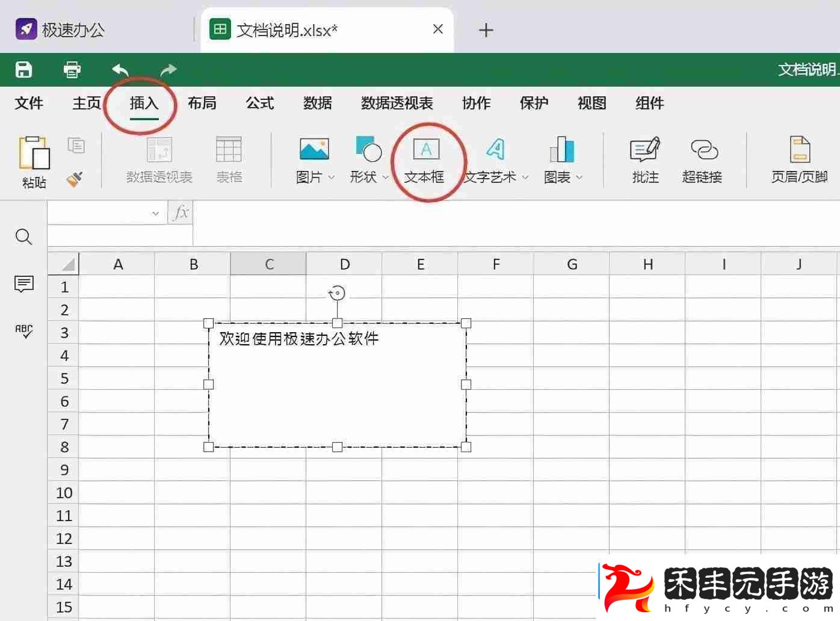The image size is (840, 621).
Task: Click the text box rotation handle
Action: point(338,293)
